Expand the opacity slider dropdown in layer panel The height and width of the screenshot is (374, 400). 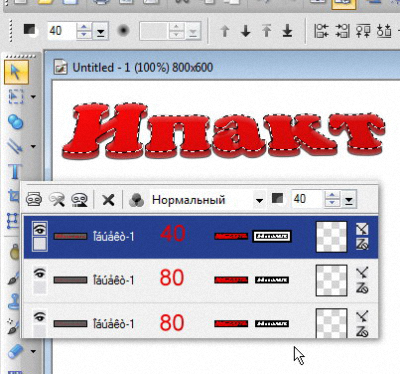[x=349, y=200]
